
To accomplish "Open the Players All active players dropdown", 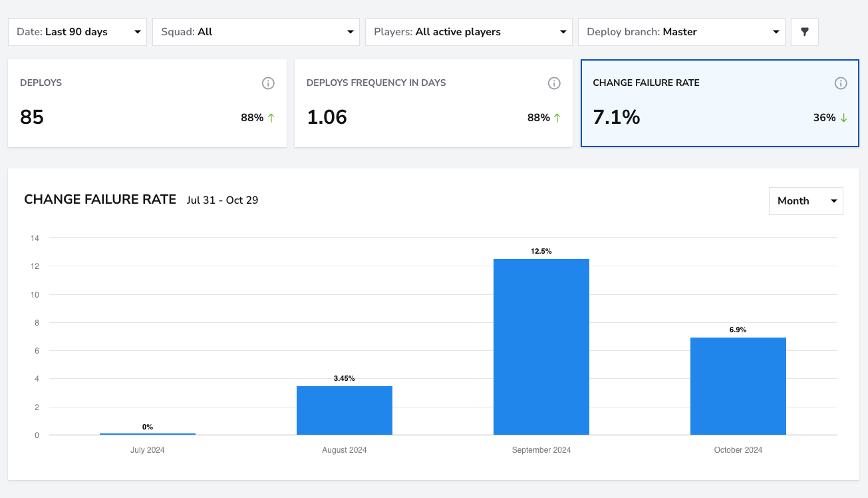I will tap(469, 32).
